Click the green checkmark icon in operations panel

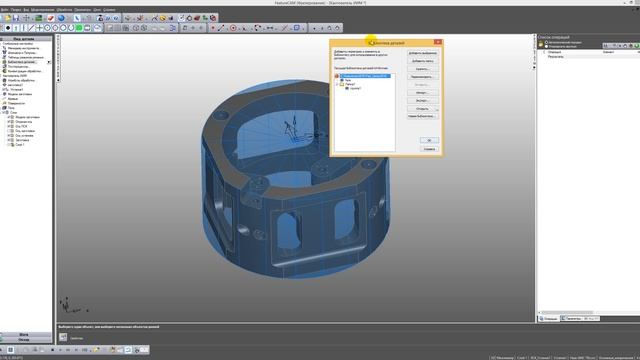[636, 46]
